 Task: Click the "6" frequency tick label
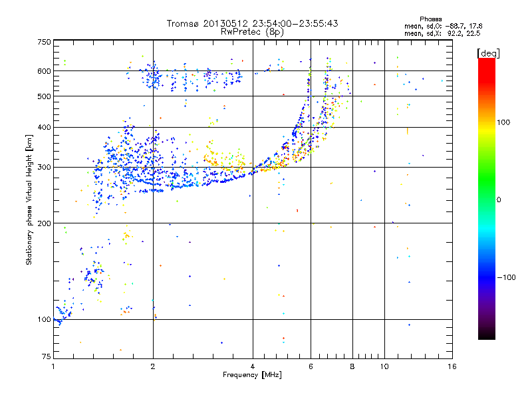coord(311,366)
